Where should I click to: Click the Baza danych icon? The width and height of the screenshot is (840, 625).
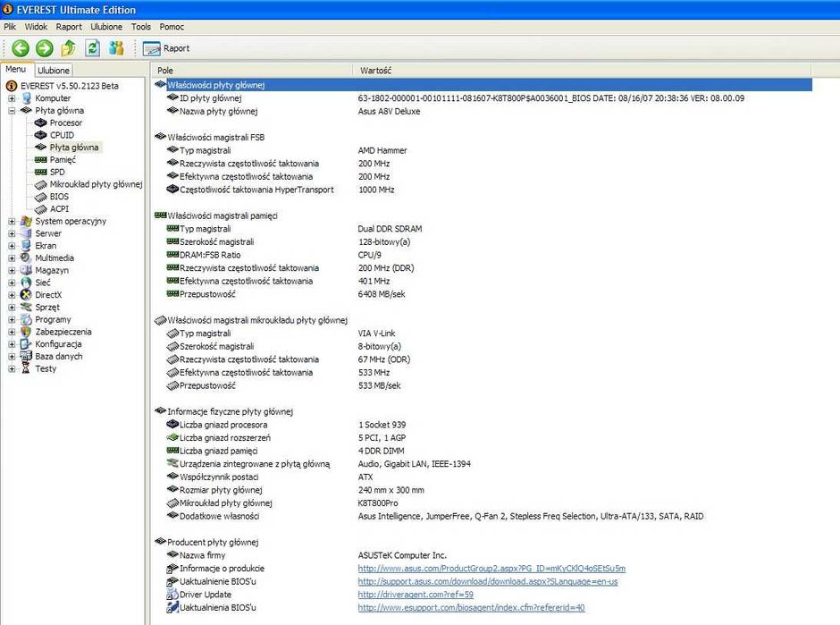coord(26,357)
